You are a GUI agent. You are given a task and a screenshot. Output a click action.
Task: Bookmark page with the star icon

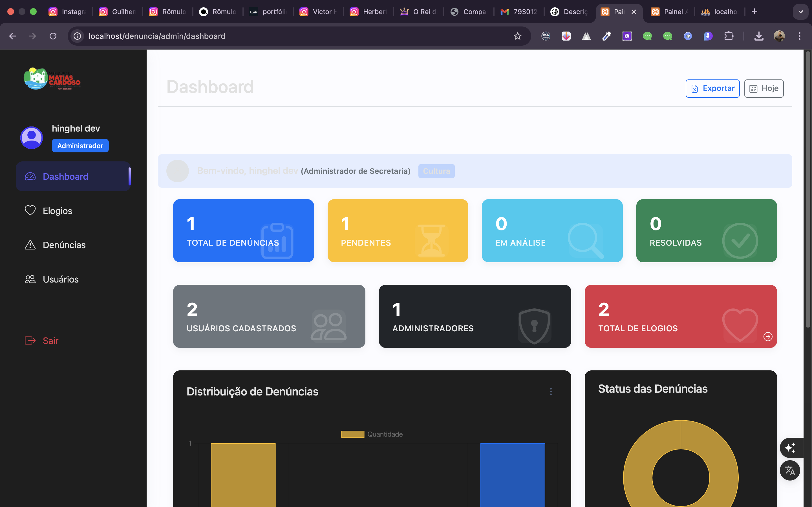(517, 36)
